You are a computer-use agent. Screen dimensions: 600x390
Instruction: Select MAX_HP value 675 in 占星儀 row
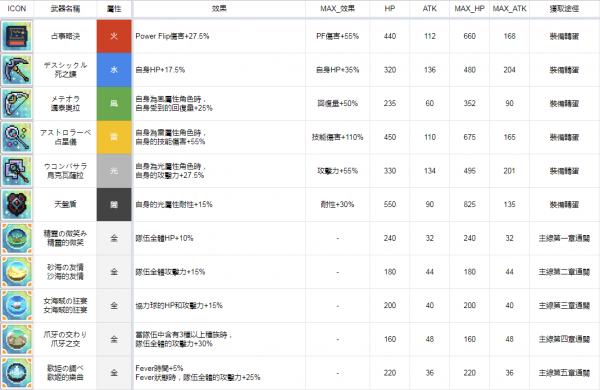pyautogui.click(x=470, y=137)
